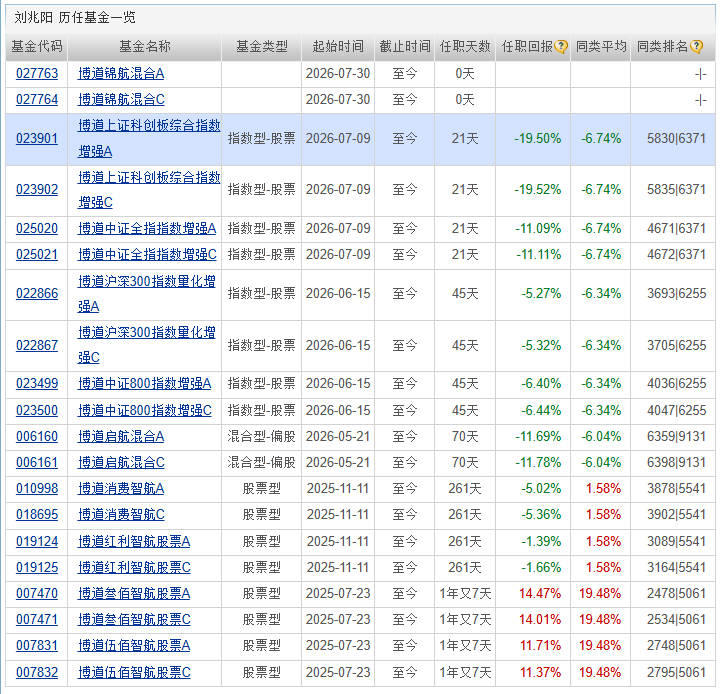Open fund code 022867 link
Image resolution: width=721 pixels, height=694 pixels.
37,346
